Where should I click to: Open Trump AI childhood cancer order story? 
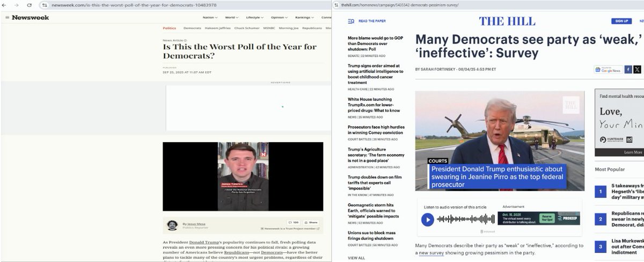tap(375, 74)
